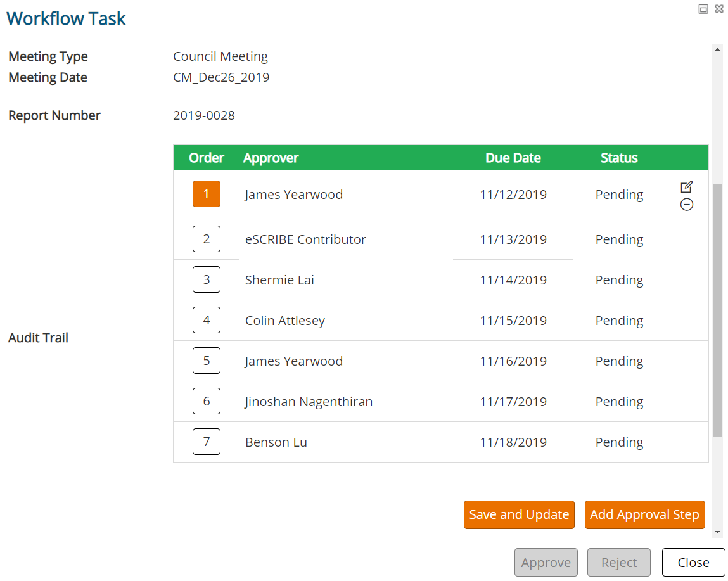Click Pending status for Colin Attlesey
728x581 pixels.
[620, 321]
